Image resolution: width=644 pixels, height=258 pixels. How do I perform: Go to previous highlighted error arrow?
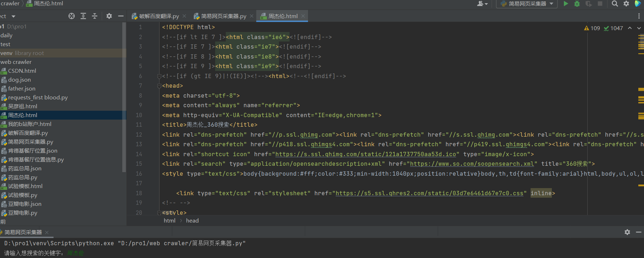tap(630, 28)
